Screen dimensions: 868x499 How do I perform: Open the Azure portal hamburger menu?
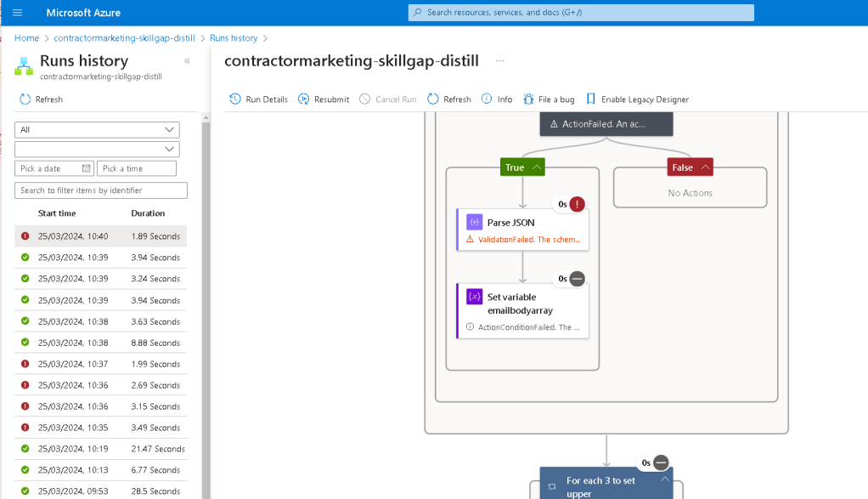[x=17, y=12]
